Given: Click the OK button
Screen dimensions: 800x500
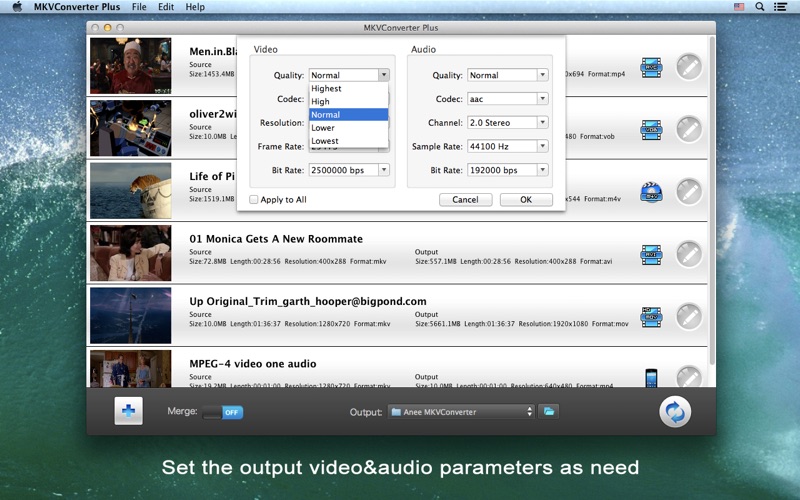Looking at the screenshot, I should [x=526, y=199].
